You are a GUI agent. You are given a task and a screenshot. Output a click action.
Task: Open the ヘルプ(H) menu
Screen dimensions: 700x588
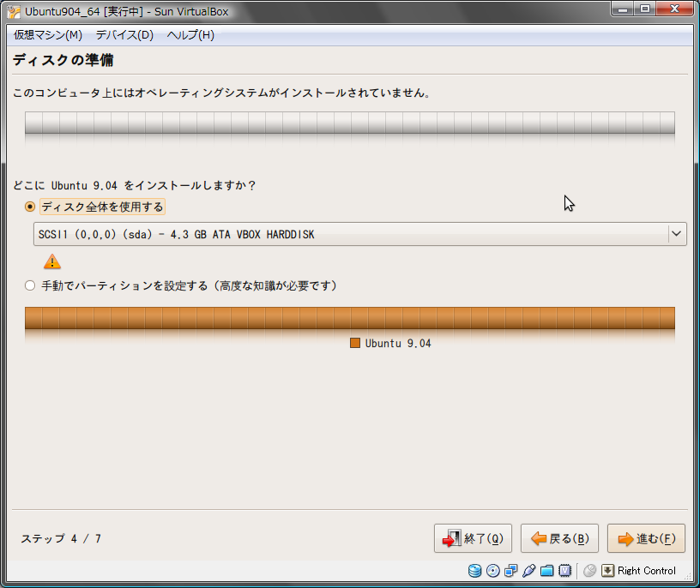point(190,35)
